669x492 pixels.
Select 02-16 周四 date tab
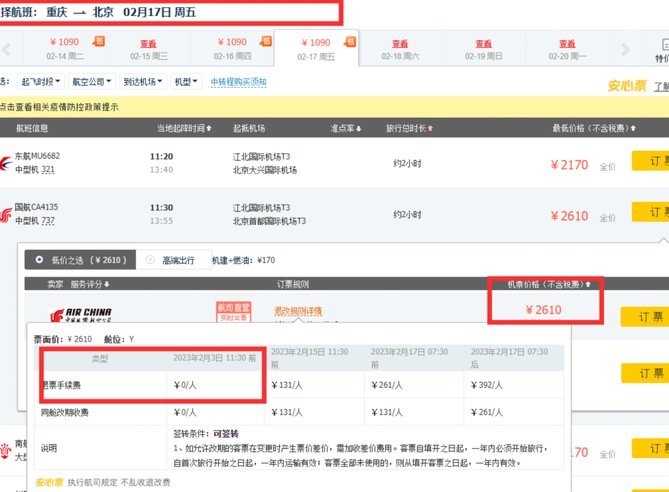(x=233, y=49)
